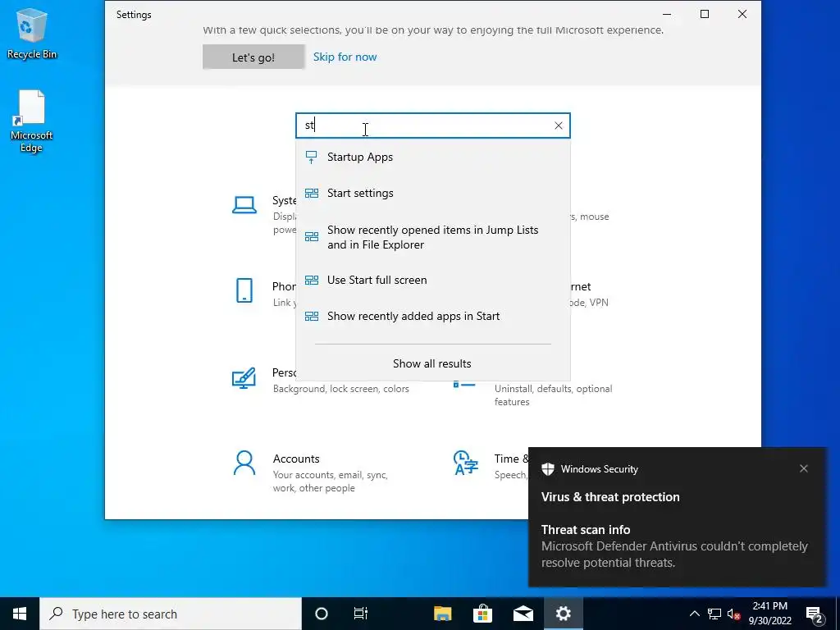Click Skip for now link
840x630 pixels.
click(345, 57)
